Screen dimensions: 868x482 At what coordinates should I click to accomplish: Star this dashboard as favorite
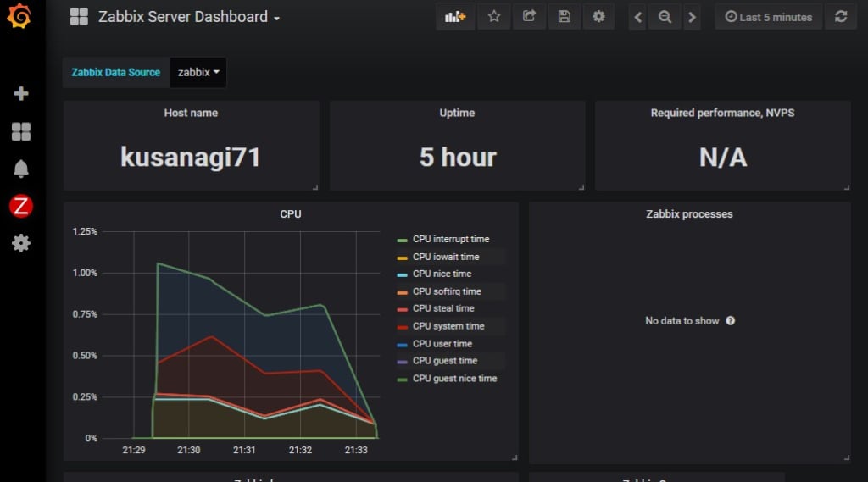(x=494, y=17)
